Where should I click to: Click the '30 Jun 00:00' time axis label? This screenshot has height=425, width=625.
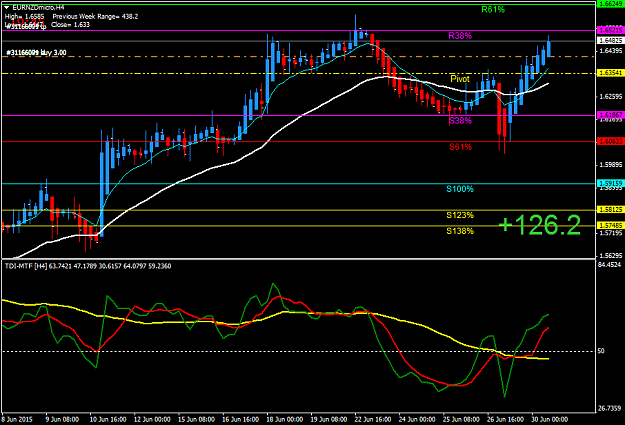click(550, 419)
